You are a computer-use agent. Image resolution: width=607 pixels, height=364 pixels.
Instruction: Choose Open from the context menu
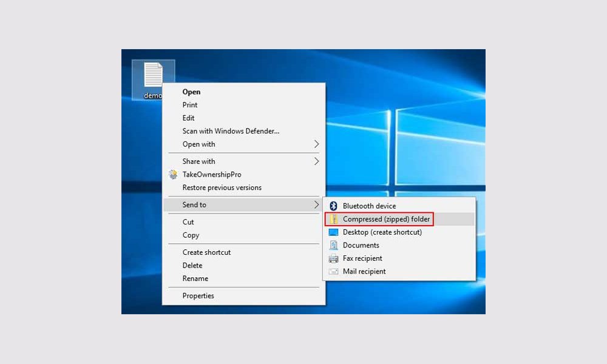coord(243,92)
